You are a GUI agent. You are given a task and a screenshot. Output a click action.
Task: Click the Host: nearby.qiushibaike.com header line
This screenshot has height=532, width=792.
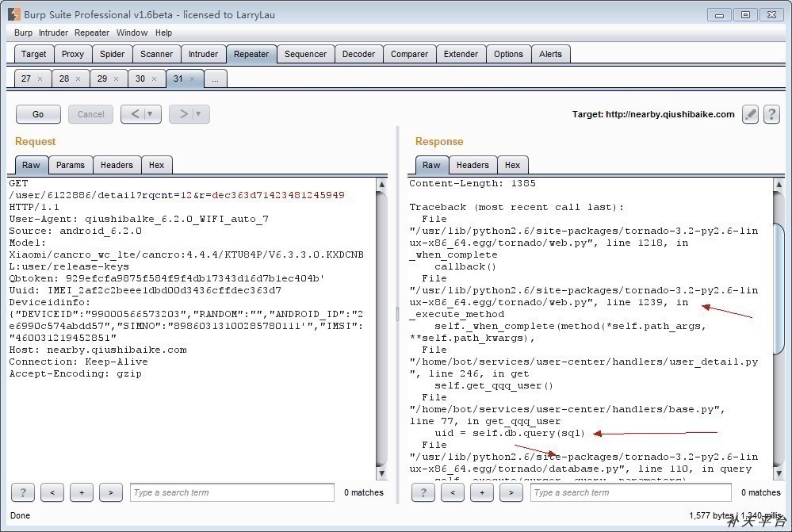coord(98,350)
